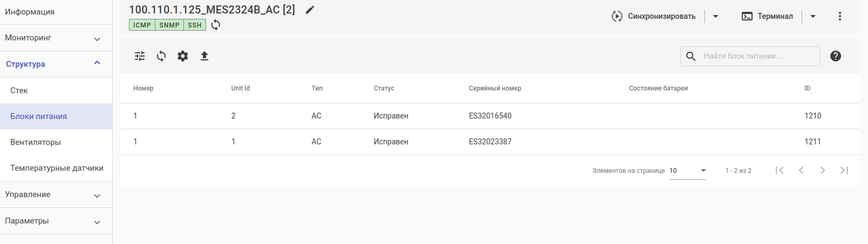This screenshot has width=868, height=244.
Task: Open Температурные датчики sidebar item
Action: coord(57,168)
